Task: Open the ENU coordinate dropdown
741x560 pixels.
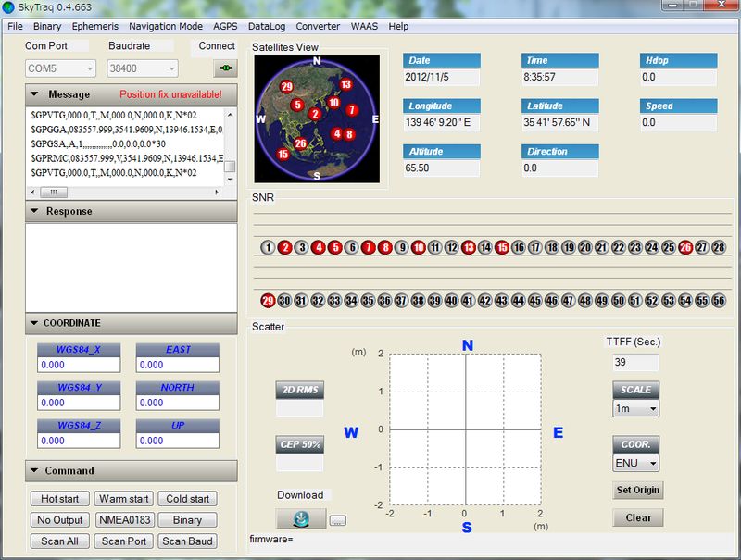Action: tap(635, 463)
